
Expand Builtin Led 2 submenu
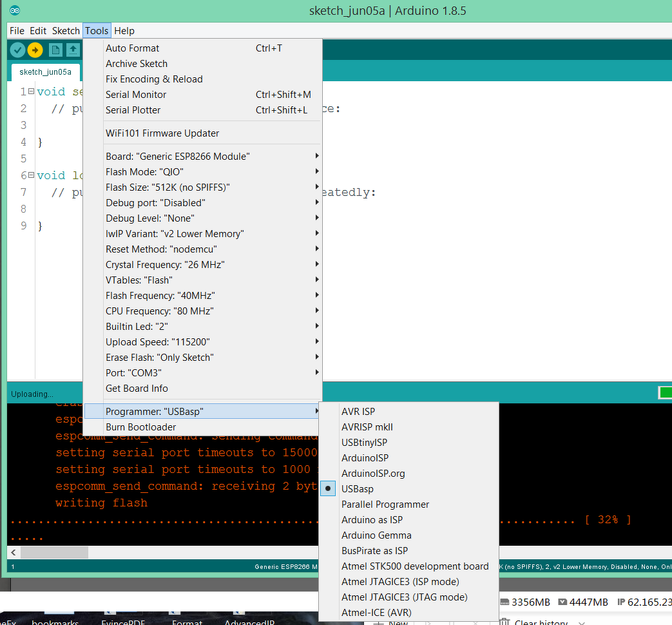click(x=202, y=326)
